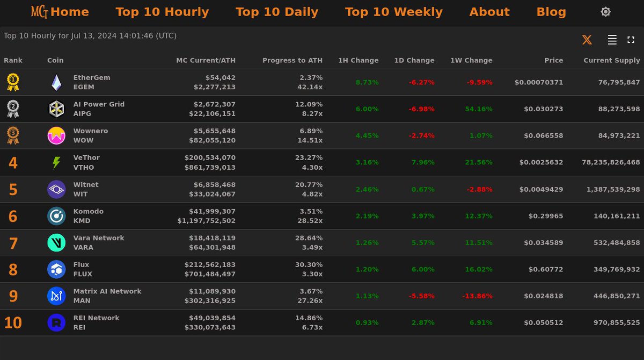This screenshot has width=644, height=360.
Task: Click Vara Network's 28.64% ATH progress
Action: pyautogui.click(x=309, y=237)
